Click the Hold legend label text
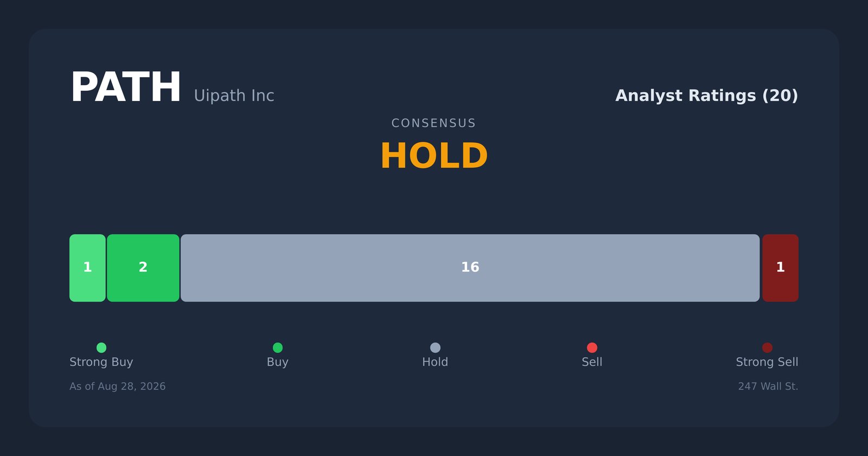Screen dimensions: 868x456 pyautogui.click(x=435, y=362)
